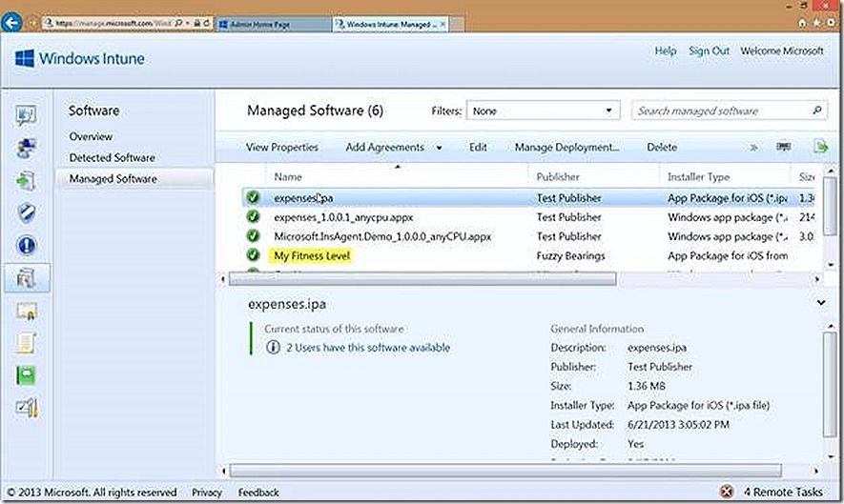Sort by the Name column header
This screenshot has height=504, width=844.
pos(288,177)
